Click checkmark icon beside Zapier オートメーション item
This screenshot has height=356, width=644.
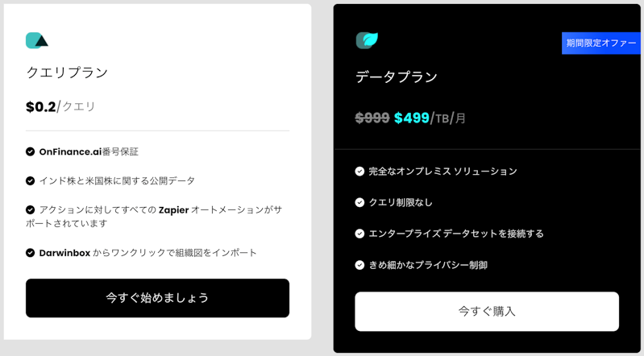[x=30, y=210]
